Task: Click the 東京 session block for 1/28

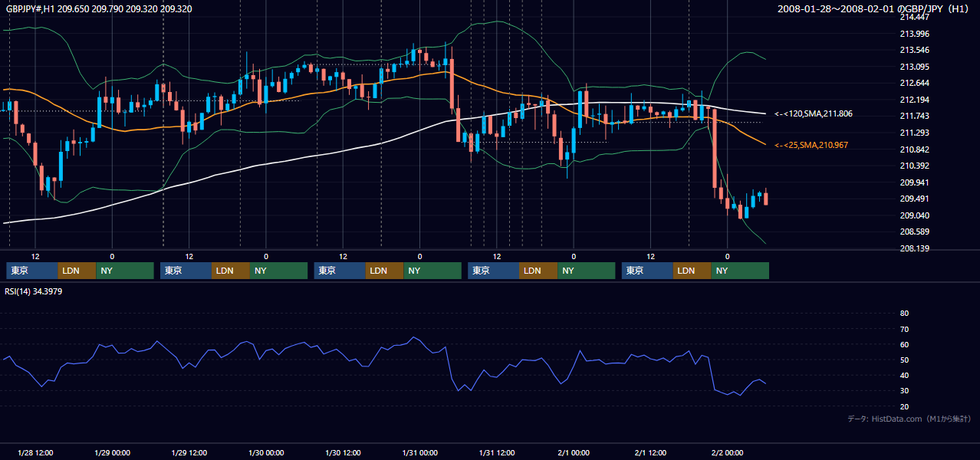Action: click(32, 271)
